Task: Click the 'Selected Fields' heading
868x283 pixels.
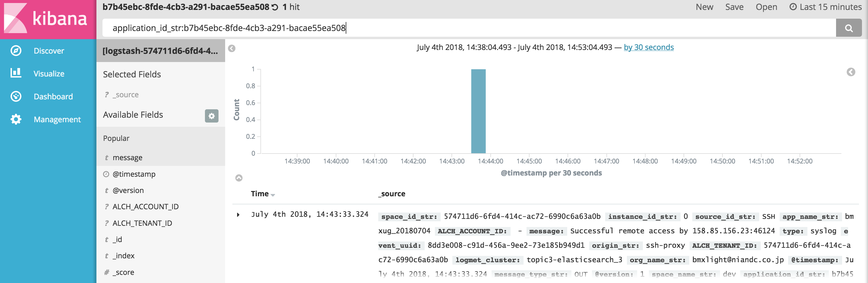Action: (x=132, y=74)
